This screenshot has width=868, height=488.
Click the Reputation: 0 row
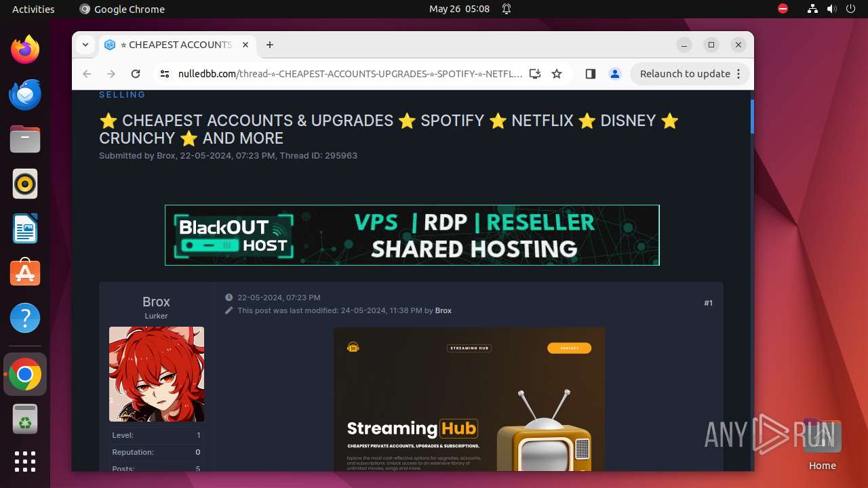pos(156,452)
